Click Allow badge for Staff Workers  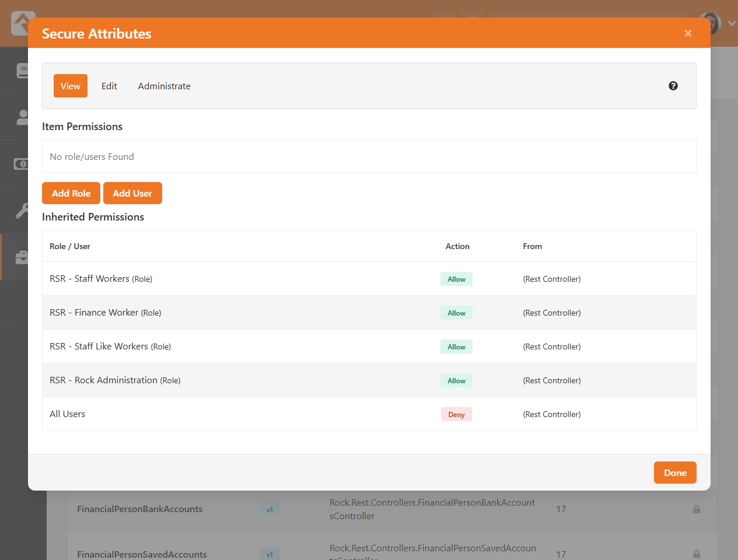tap(456, 279)
